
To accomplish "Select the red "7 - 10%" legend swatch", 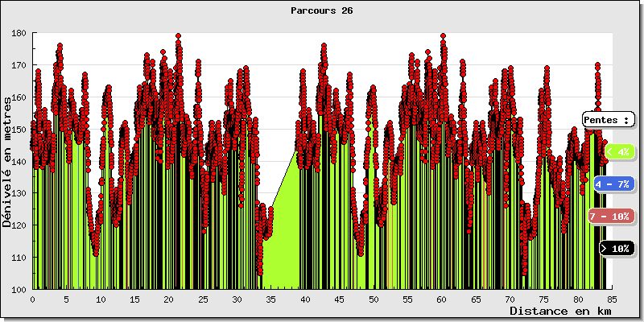I will coord(609,217).
